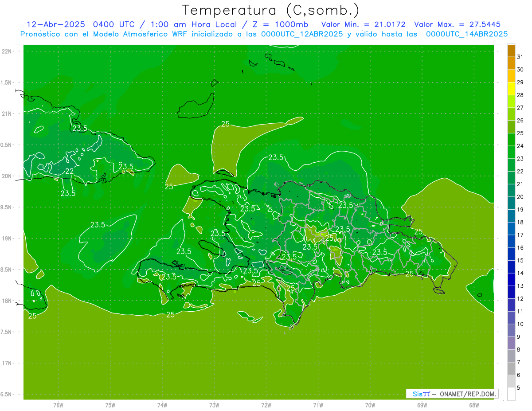Screen dimensions: 532x411
Task: Click the '73W' longitude label
Action: [x=214, y=405]
